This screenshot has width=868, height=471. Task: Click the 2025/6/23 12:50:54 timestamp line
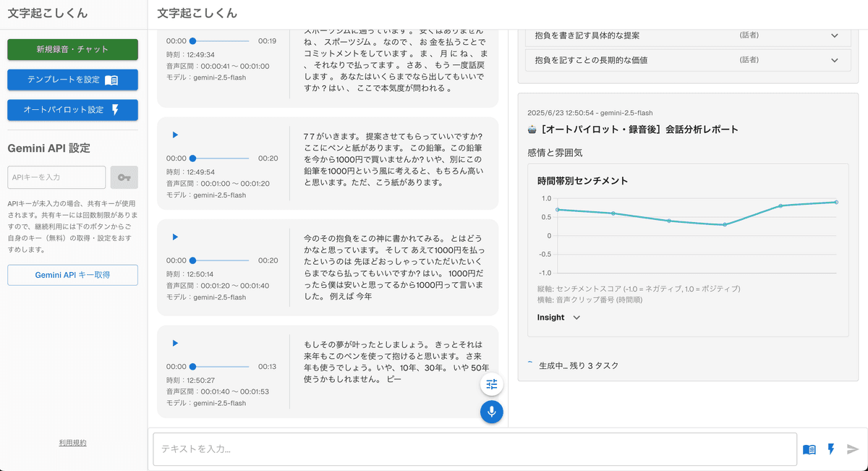point(590,113)
